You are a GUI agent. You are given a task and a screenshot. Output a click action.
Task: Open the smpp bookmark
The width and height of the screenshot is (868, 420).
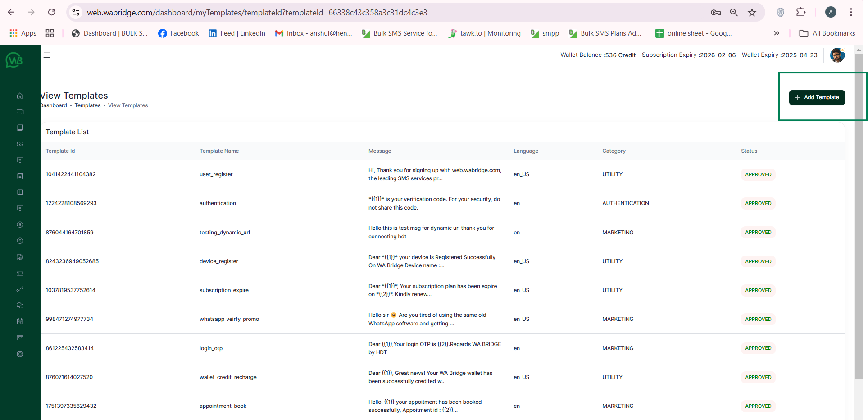(545, 33)
